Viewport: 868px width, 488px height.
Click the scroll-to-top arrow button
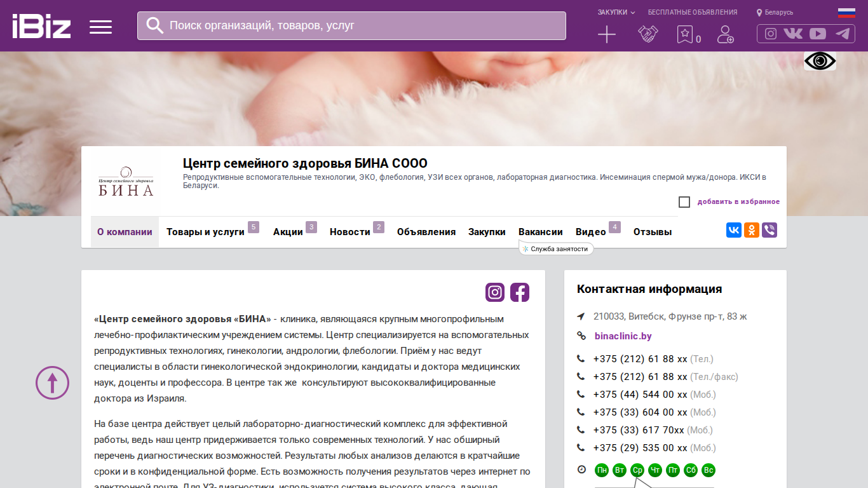52,383
